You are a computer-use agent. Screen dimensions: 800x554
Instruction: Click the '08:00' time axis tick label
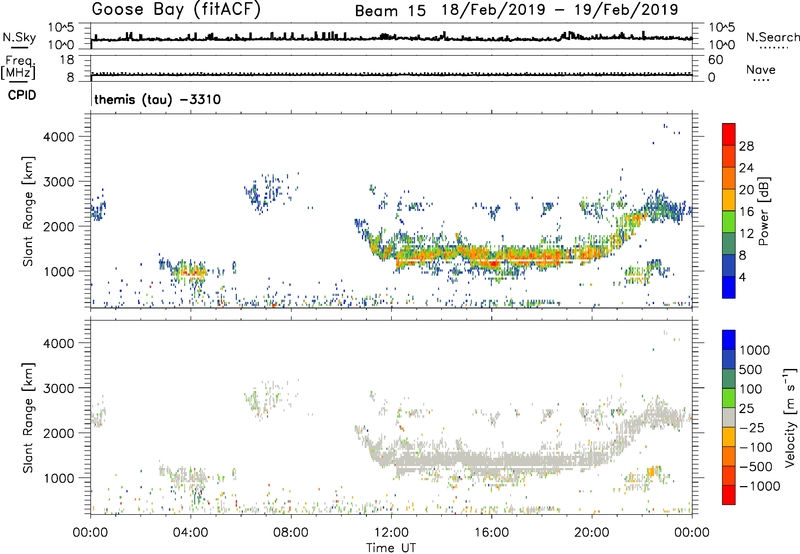[291, 533]
